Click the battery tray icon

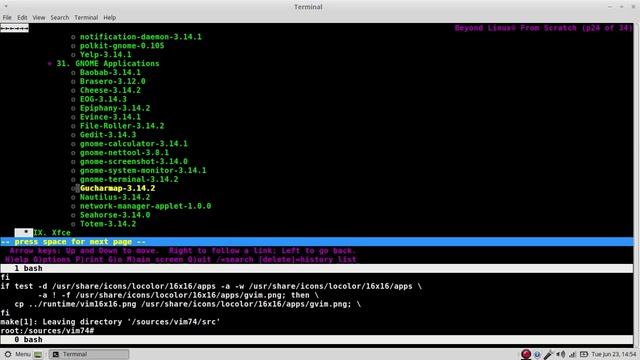584,354
